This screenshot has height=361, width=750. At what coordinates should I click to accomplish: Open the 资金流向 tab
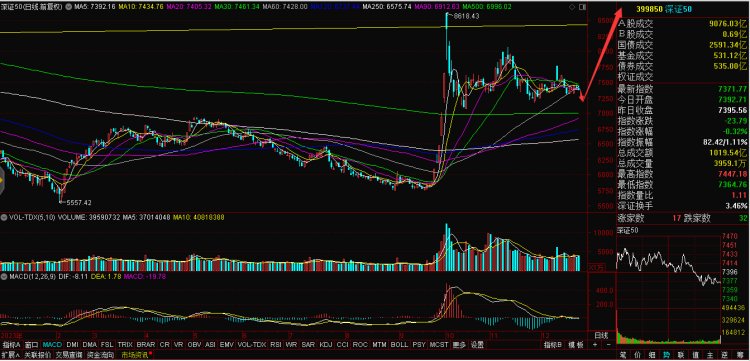101,355
